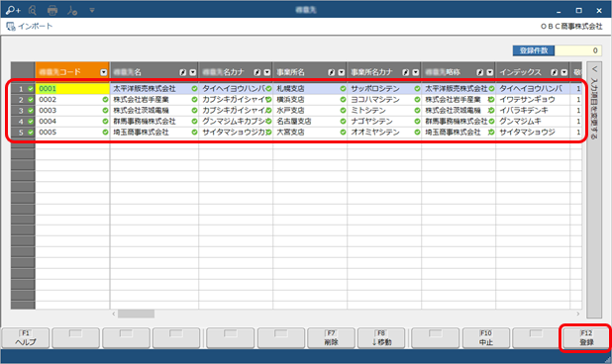Select the グンマジムキ index cell
This screenshot has width=612, height=364.
click(533, 122)
